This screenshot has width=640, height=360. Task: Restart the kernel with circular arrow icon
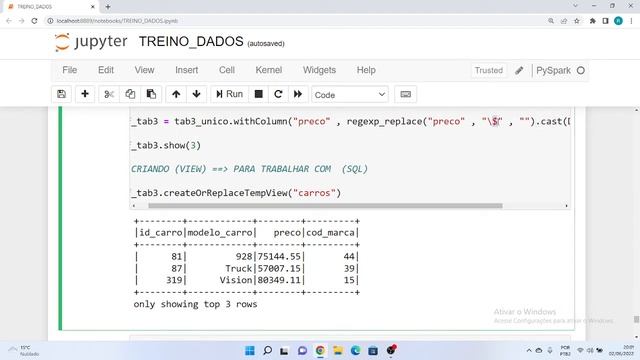[278, 94]
